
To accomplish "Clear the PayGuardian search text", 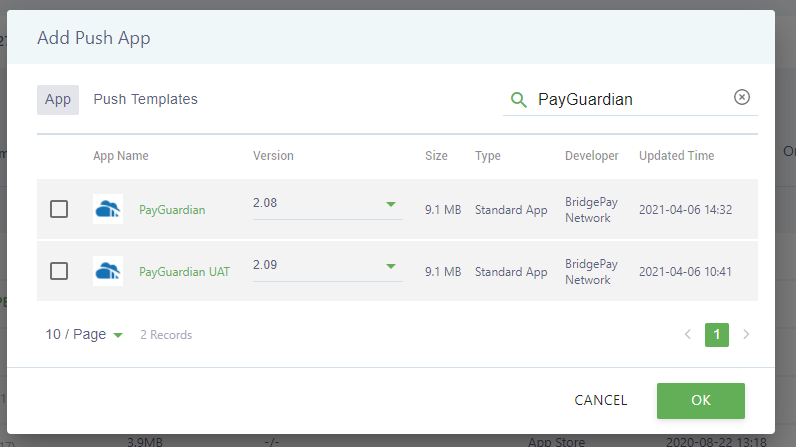I will [741, 97].
